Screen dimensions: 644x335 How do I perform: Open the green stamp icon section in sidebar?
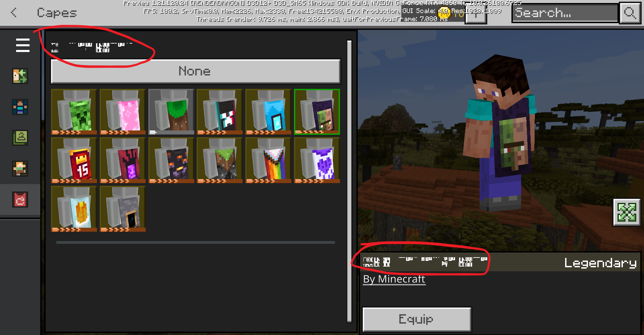pyautogui.click(x=20, y=138)
